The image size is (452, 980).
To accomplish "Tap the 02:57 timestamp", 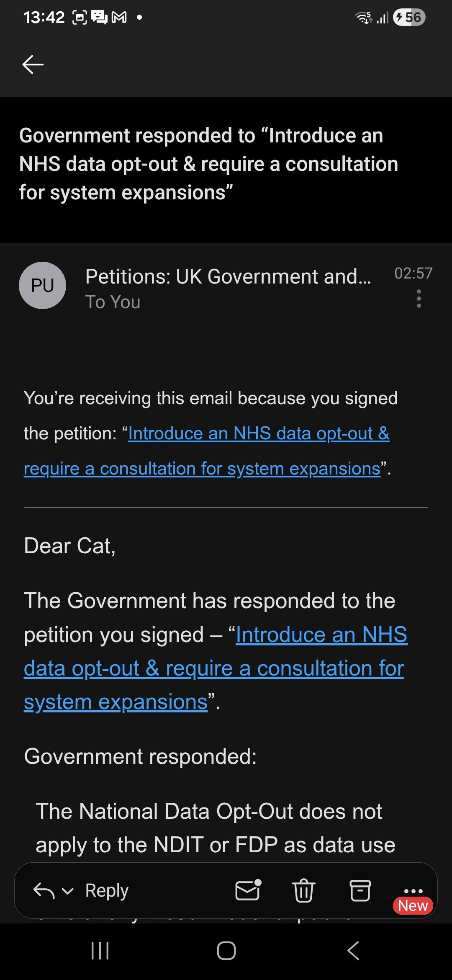I will click(x=413, y=273).
